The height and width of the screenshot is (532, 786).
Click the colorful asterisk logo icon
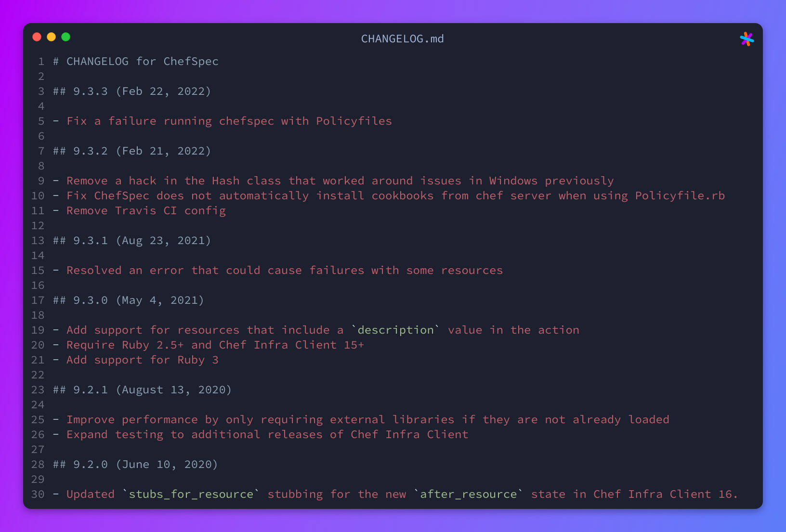click(747, 39)
